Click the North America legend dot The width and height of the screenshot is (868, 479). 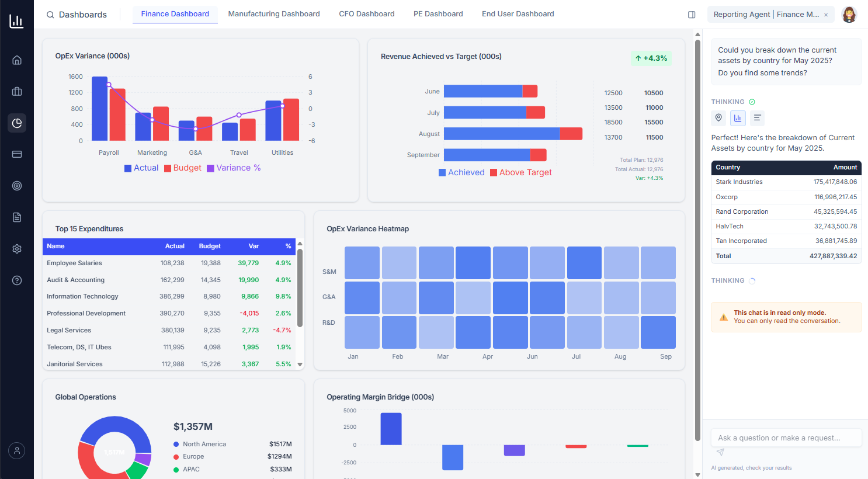(176, 445)
